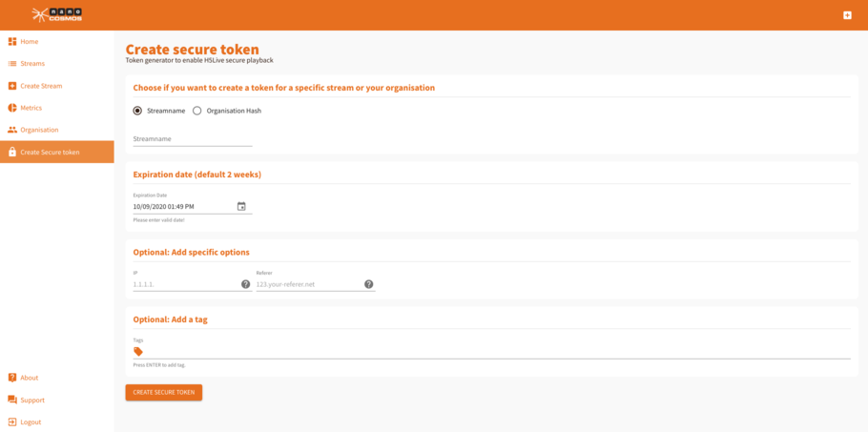
Task: Click the orange tag icon in Tags
Action: pos(138,351)
